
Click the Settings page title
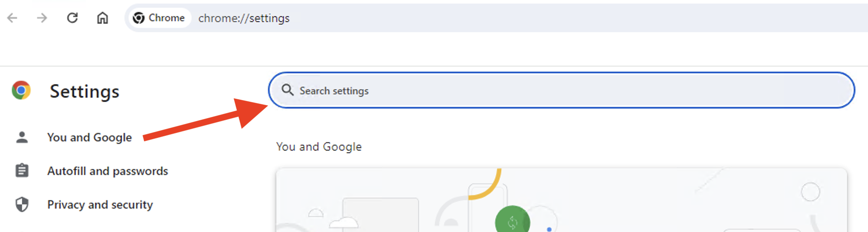coord(84,92)
